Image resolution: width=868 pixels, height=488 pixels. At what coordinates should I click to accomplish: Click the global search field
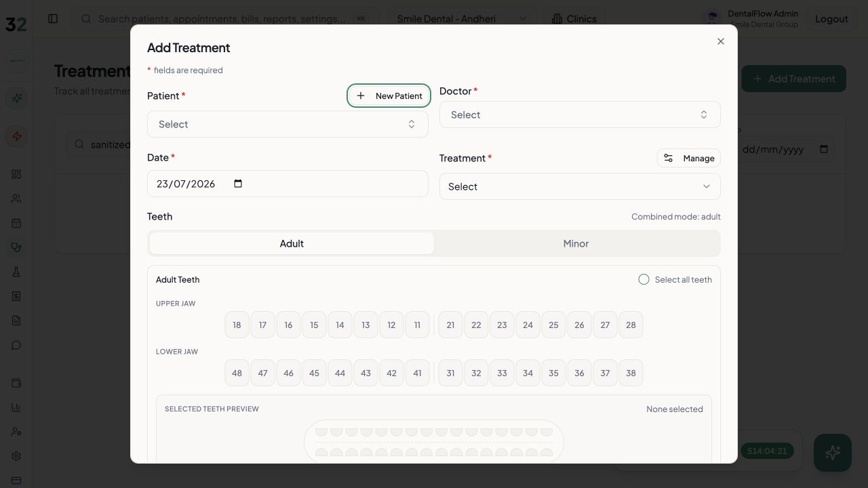pos(226,19)
